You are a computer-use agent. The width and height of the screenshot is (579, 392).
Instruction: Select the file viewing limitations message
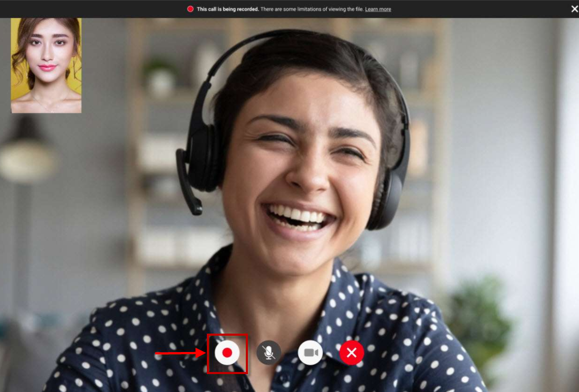312,9
